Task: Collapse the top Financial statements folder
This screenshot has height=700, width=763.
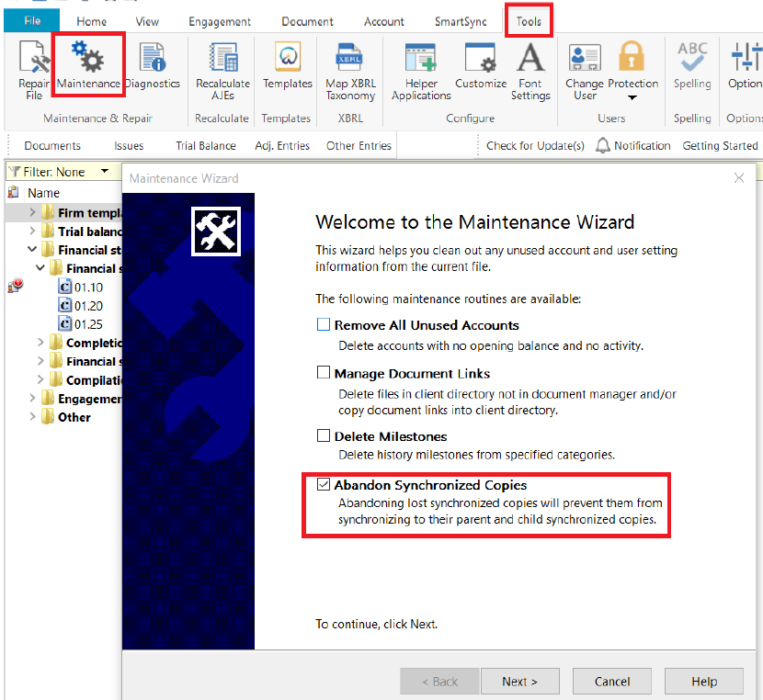Action: [32, 249]
